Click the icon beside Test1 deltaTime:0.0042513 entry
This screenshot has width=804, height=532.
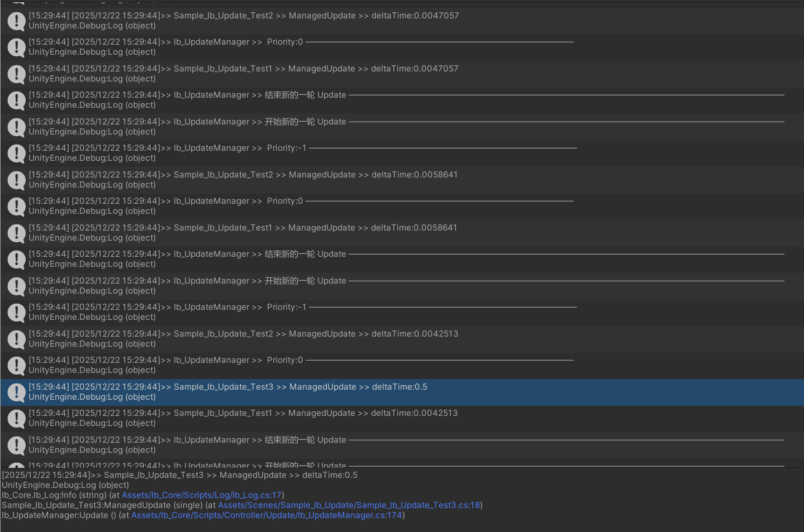click(16, 418)
